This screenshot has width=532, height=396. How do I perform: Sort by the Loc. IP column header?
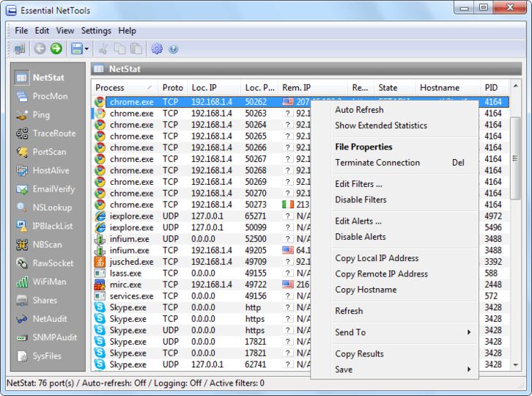pyautogui.click(x=214, y=87)
